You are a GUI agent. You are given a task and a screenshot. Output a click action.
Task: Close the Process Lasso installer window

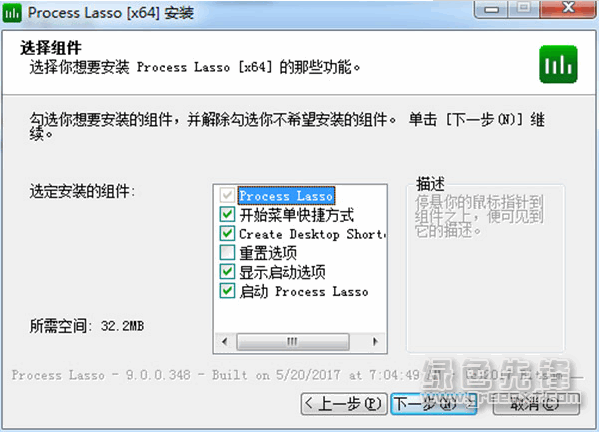(568, 9)
